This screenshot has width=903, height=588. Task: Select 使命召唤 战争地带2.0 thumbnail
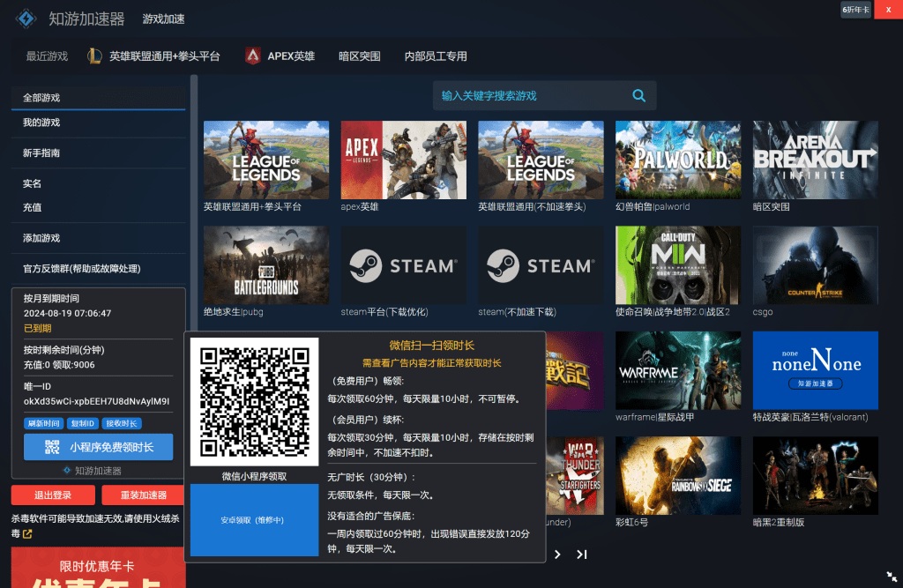(678, 265)
